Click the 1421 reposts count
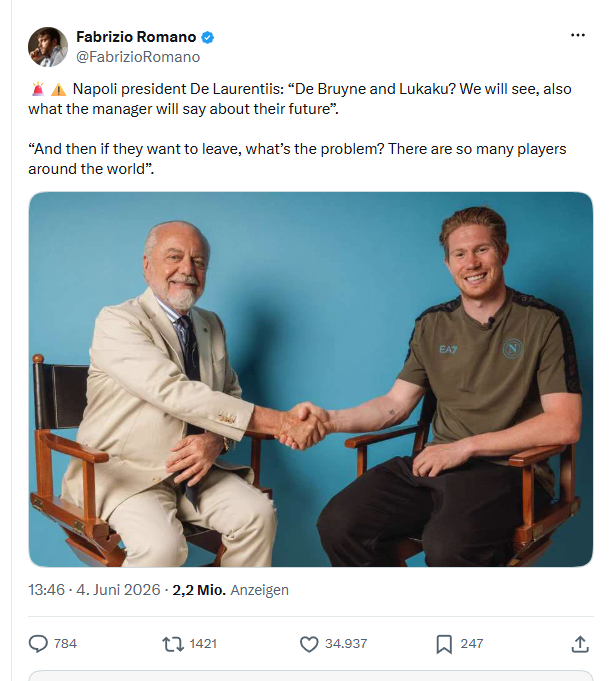610x681 pixels. click(203, 644)
